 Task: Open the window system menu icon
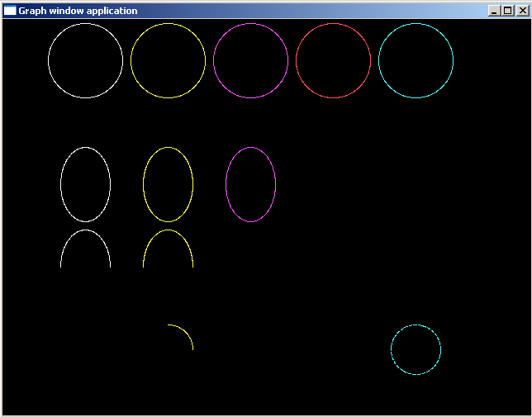pyautogui.click(x=10, y=11)
